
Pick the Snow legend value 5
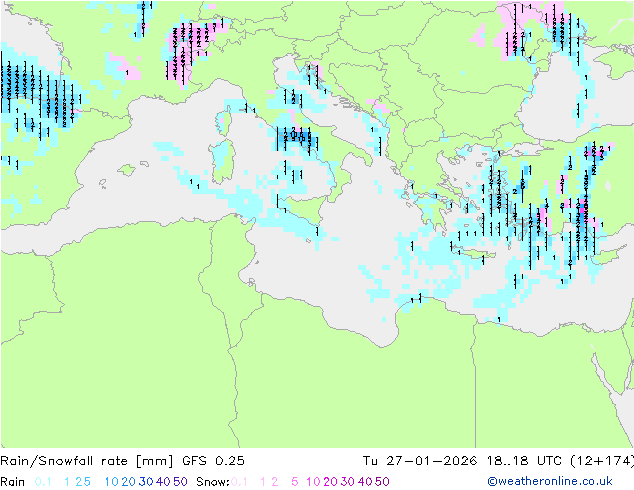pyautogui.click(x=295, y=482)
